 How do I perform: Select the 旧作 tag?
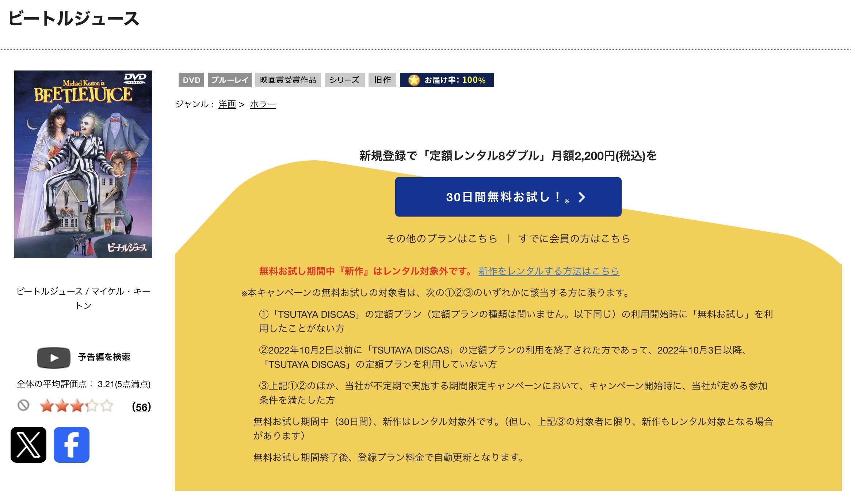pos(382,80)
